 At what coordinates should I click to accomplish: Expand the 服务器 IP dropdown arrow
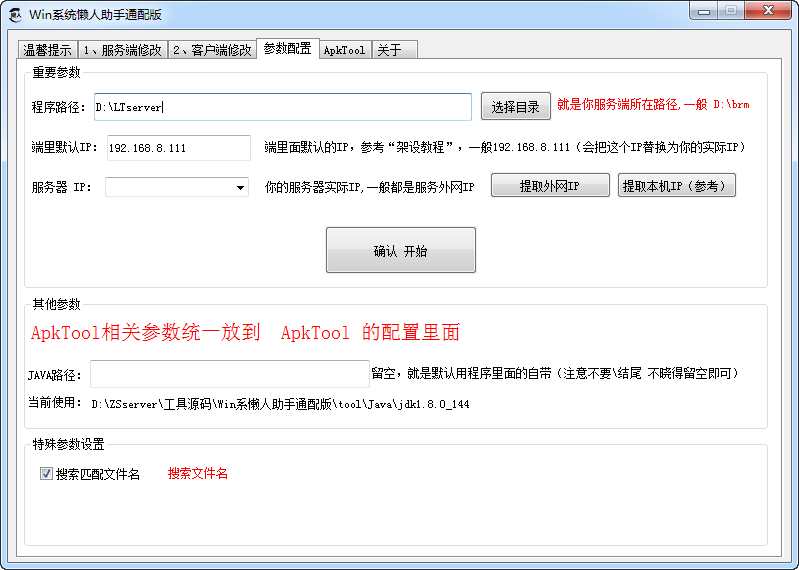pos(240,187)
